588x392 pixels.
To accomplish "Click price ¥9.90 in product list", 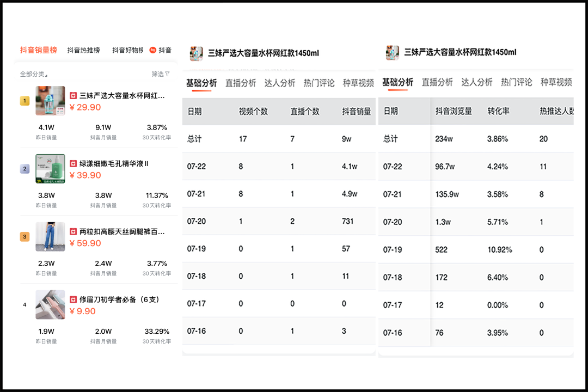I will click(x=83, y=311).
